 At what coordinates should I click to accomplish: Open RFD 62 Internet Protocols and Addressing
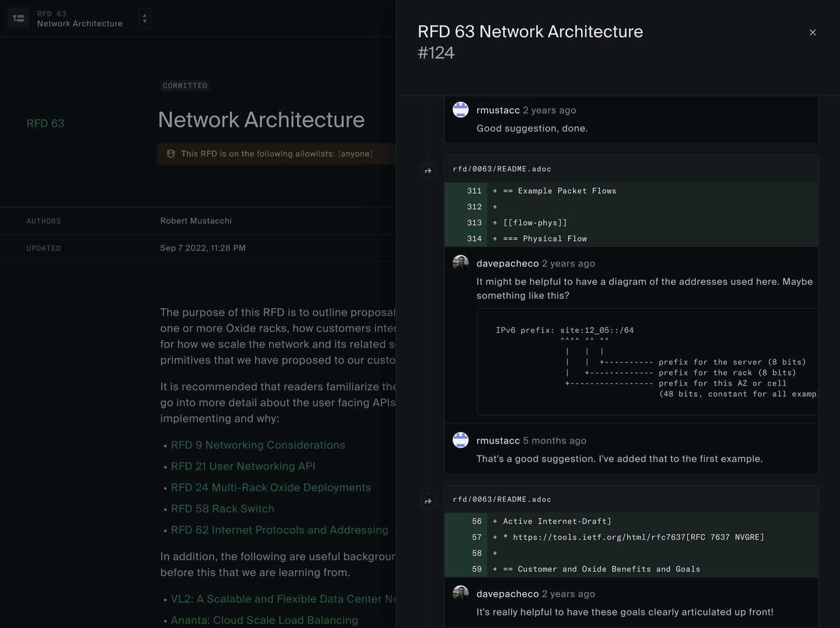[279, 530]
